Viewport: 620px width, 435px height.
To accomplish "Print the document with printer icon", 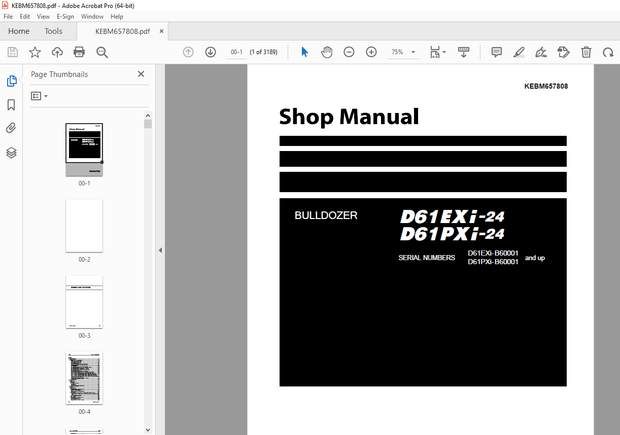I will click(x=79, y=52).
